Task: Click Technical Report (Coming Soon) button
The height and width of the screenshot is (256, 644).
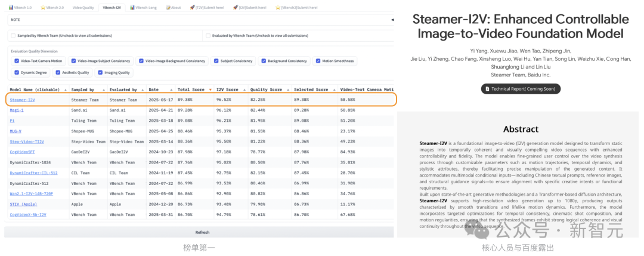Action: click(x=521, y=89)
